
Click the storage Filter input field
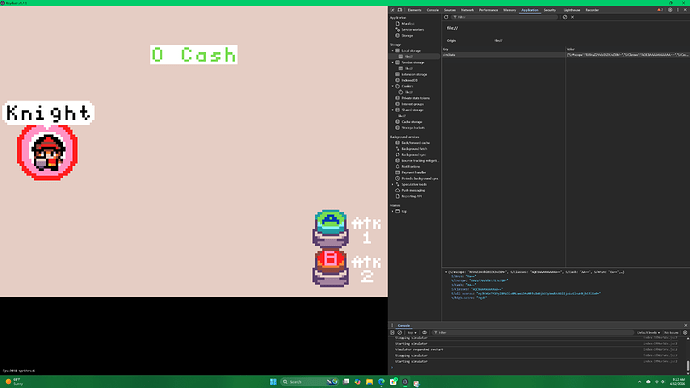click(506, 17)
